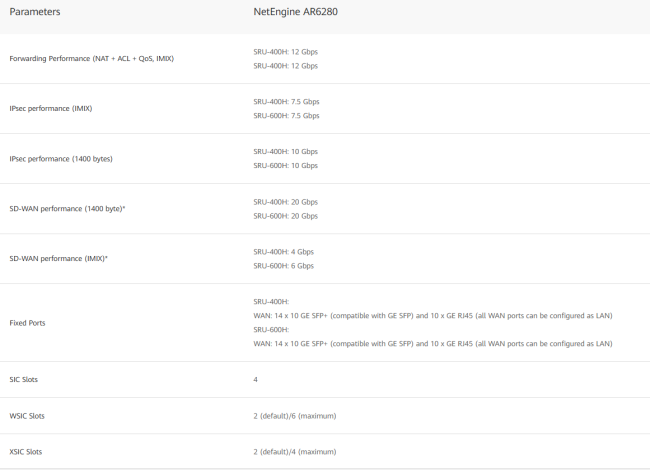Click the Fixed Ports row label
The image size is (650, 470).
pos(27,323)
